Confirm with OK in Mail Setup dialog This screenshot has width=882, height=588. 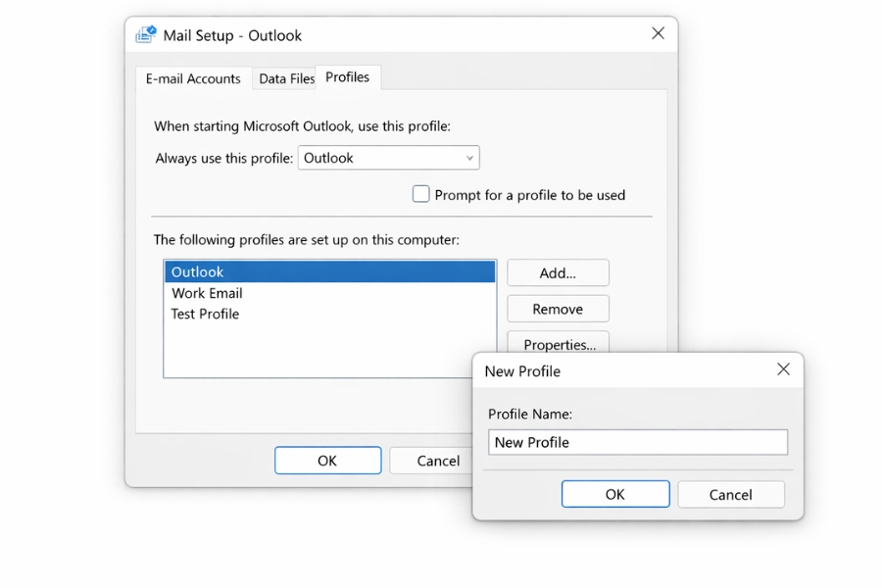click(x=327, y=460)
